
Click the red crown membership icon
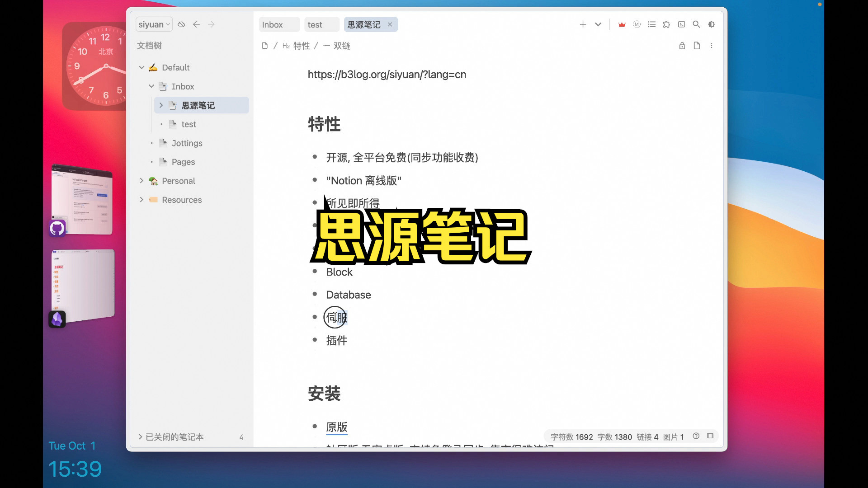click(622, 24)
